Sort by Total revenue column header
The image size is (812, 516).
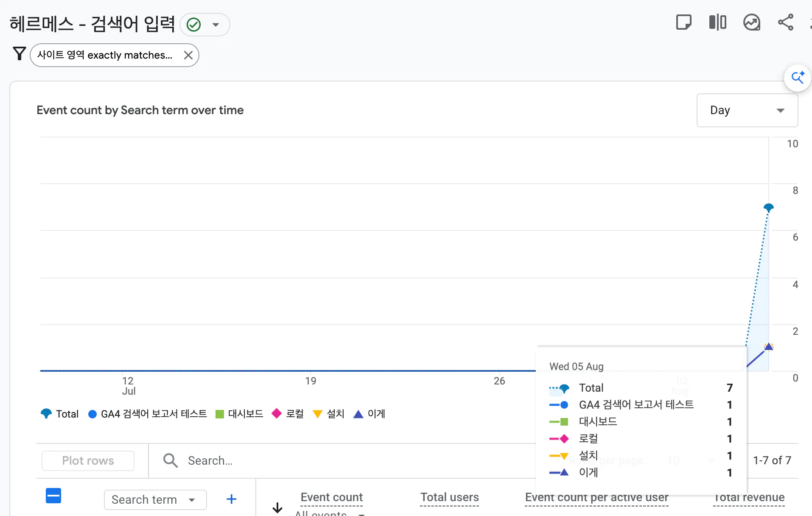(749, 497)
